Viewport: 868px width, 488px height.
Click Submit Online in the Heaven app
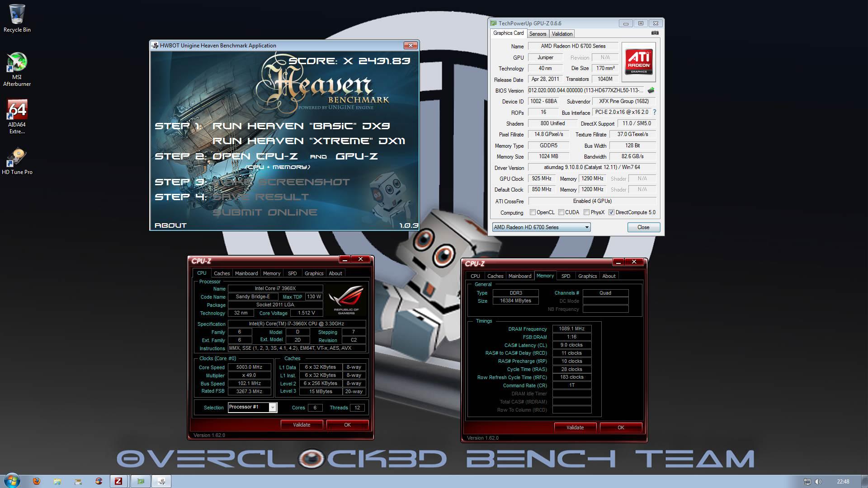265,212
